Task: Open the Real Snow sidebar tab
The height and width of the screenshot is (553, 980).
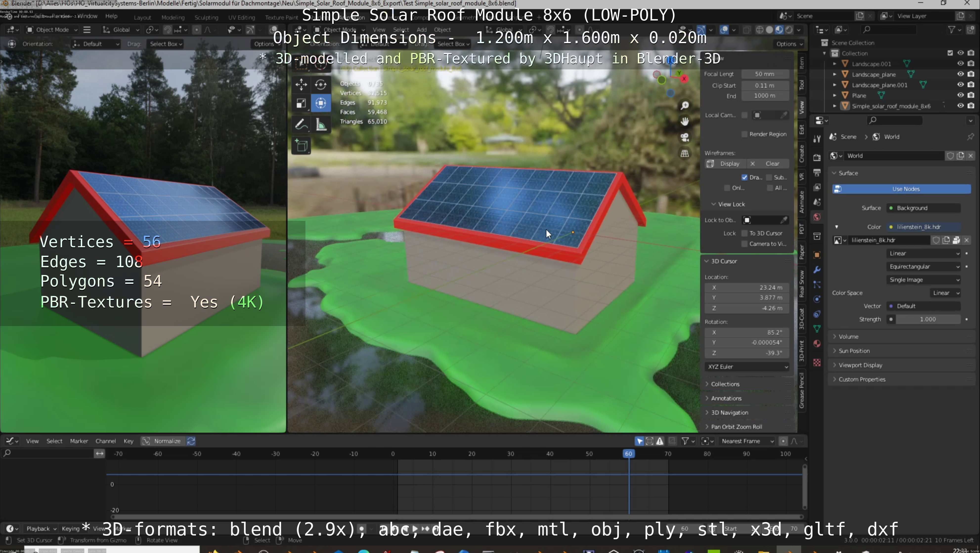Action: pos(802,284)
